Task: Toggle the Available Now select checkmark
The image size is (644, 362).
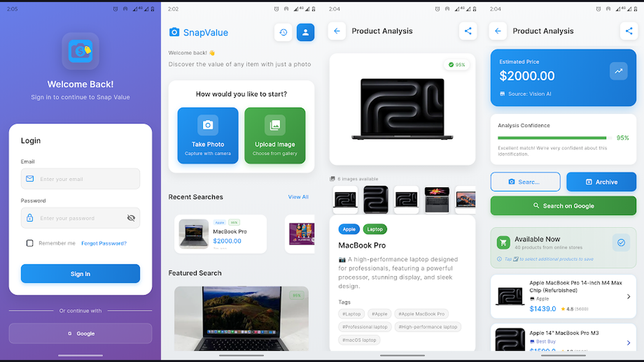Action: pos(621,243)
